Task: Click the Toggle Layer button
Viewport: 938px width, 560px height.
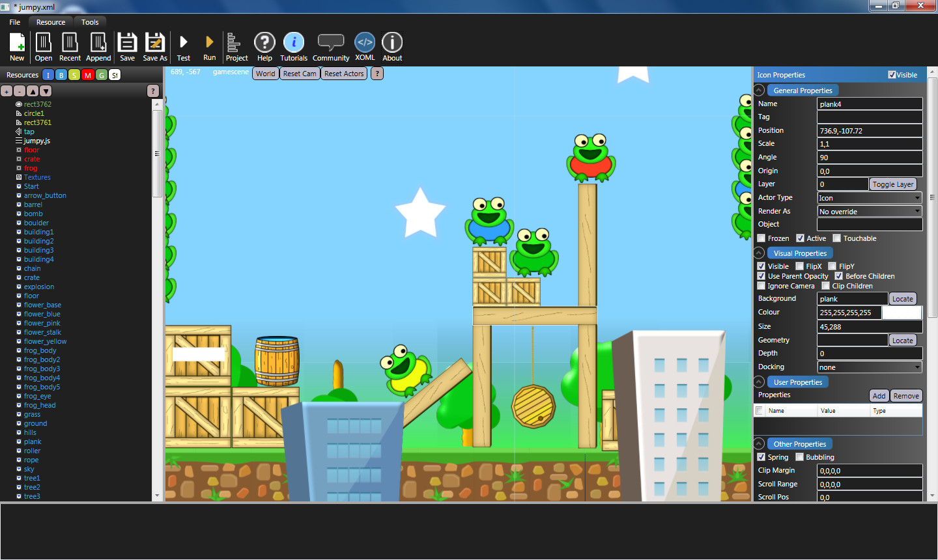Action: tap(892, 184)
